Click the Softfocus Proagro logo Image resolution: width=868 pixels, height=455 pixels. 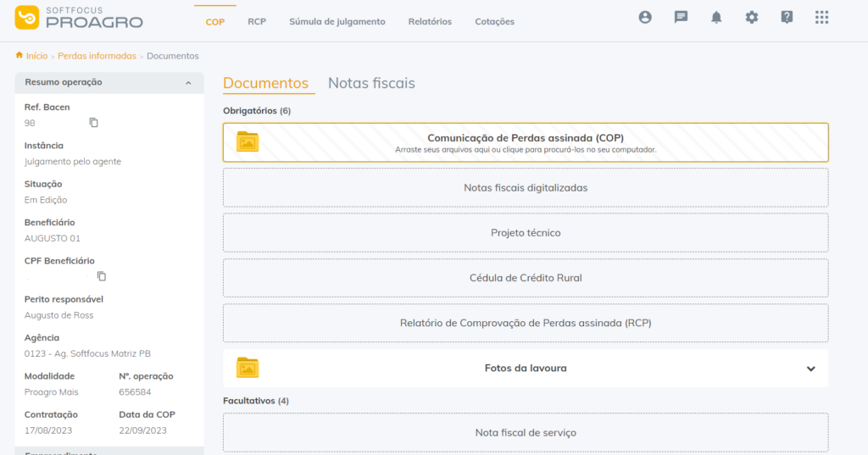click(79, 17)
